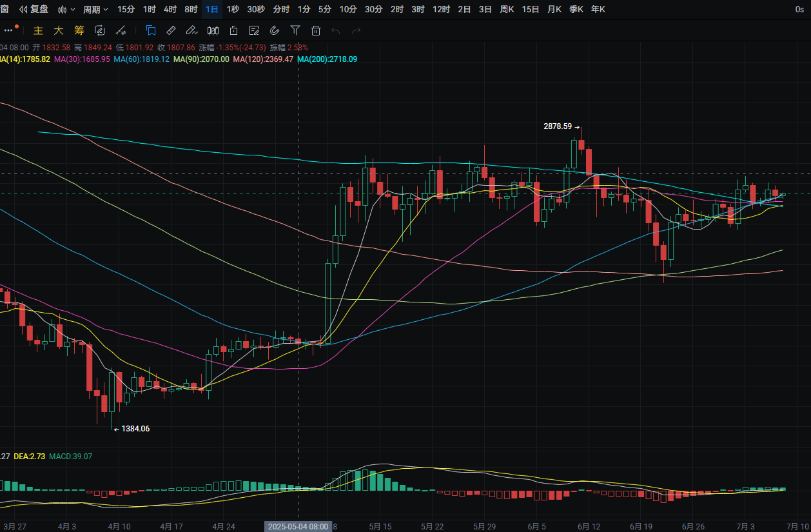The image size is (811, 532).
Task: Toggle the 大 indicator button
Action: tap(59, 30)
